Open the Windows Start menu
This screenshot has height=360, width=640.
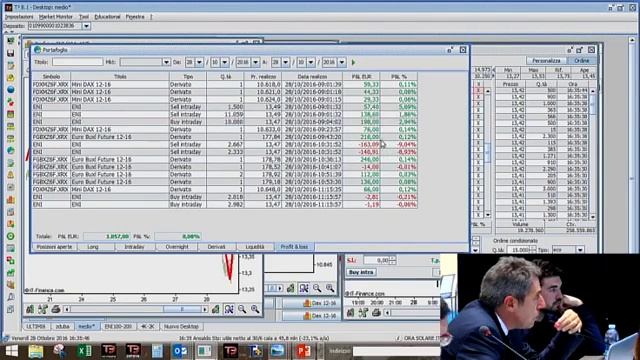[11, 351]
